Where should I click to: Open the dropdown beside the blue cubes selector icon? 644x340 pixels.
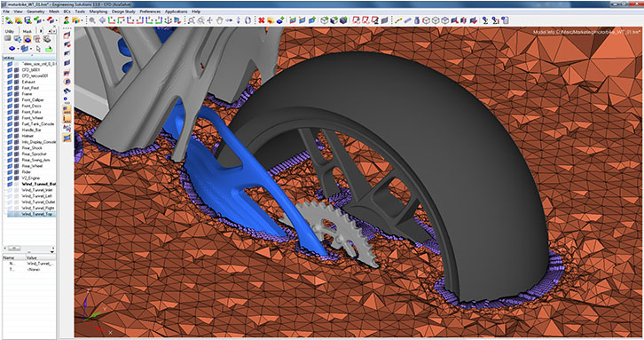click(x=31, y=49)
